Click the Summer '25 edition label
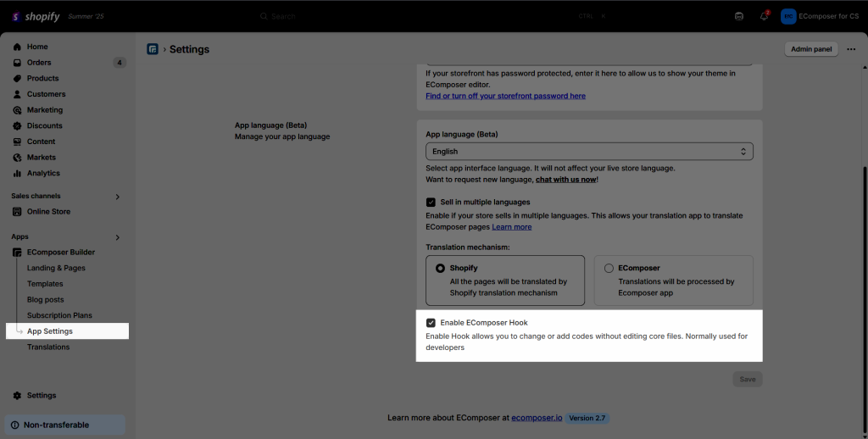This screenshot has height=439, width=868. [86, 17]
